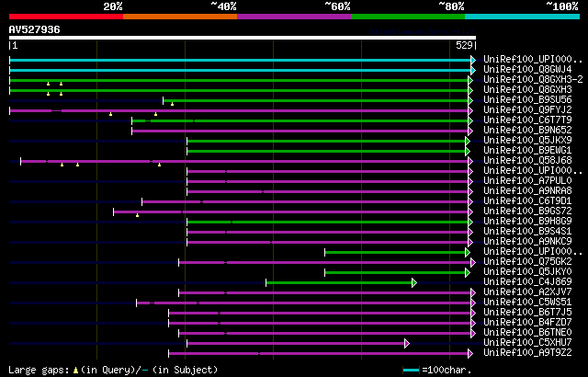Click the green arrowhead ending the Q5JKX9 alignment

[x=468, y=141]
